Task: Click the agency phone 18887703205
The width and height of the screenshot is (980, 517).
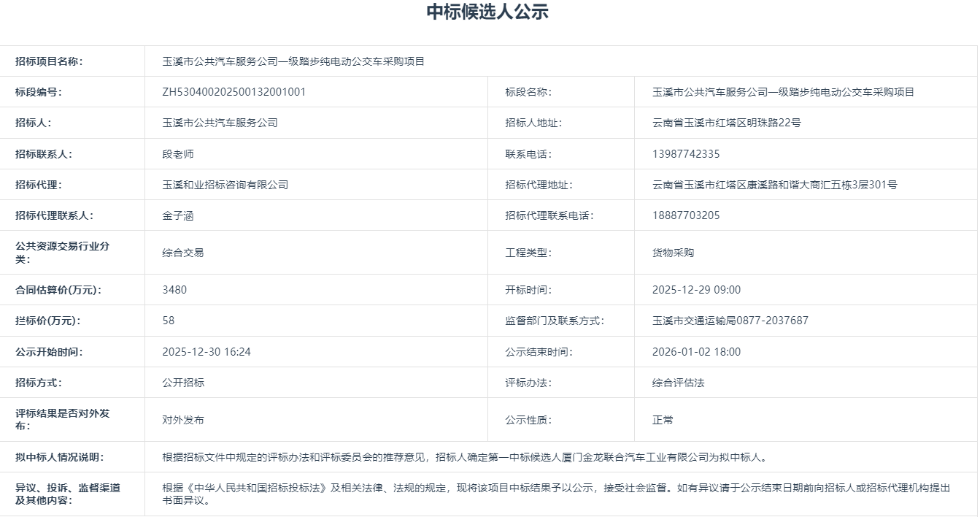Action: point(686,215)
